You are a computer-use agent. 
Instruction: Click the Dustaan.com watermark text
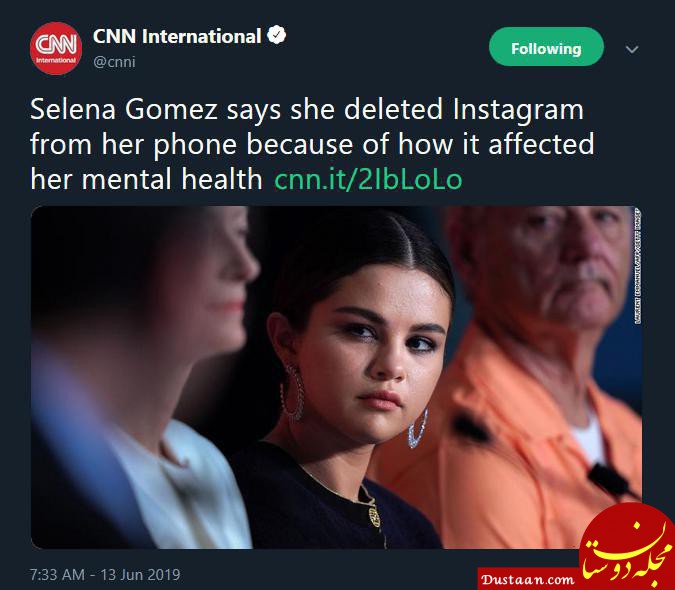(x=526, y=579)
